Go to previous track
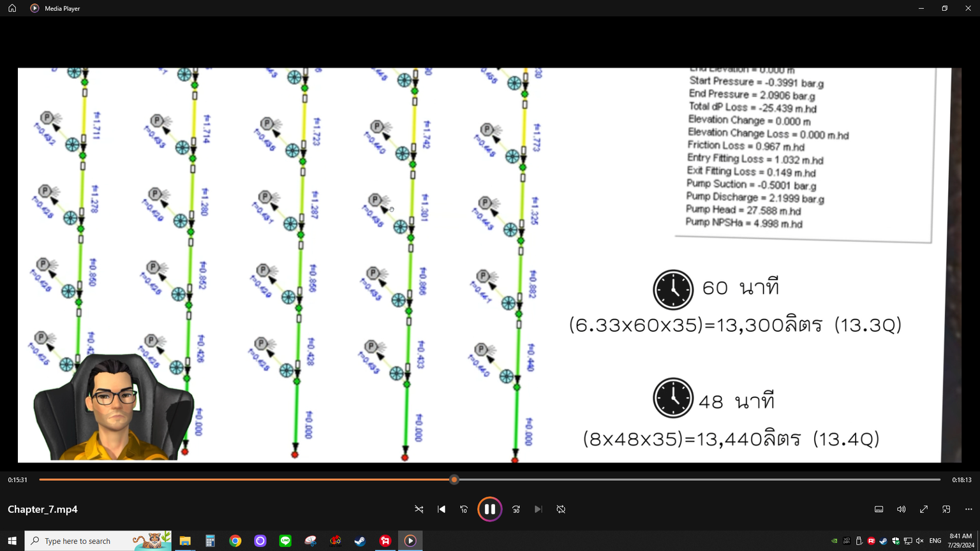This screenshot has width=980, height=551. 442,509
